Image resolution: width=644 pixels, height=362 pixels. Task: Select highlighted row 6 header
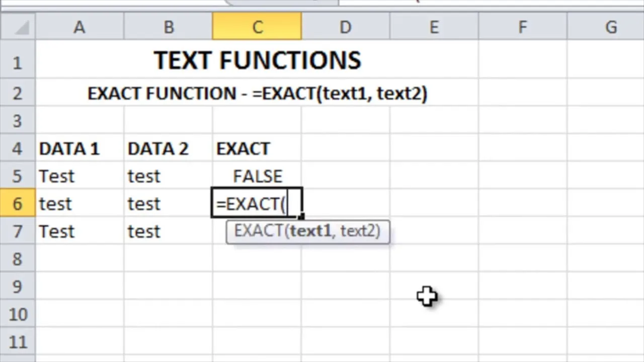point(18,204)
